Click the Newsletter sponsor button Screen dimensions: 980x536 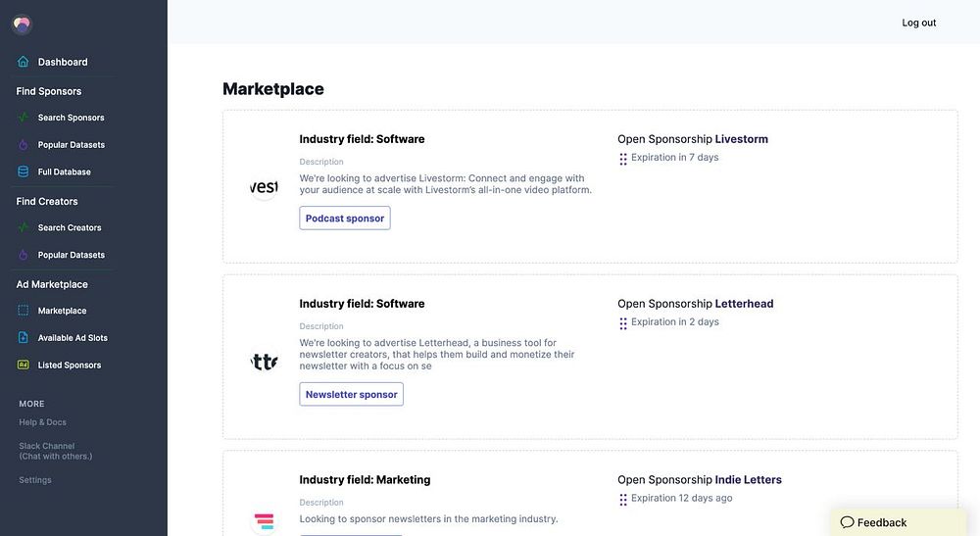click(351, 394)
